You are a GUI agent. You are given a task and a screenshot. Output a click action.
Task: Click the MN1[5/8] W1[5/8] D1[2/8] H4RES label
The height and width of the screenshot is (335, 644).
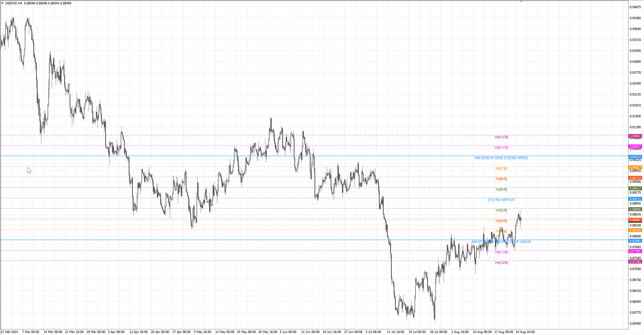click(501, 158)
